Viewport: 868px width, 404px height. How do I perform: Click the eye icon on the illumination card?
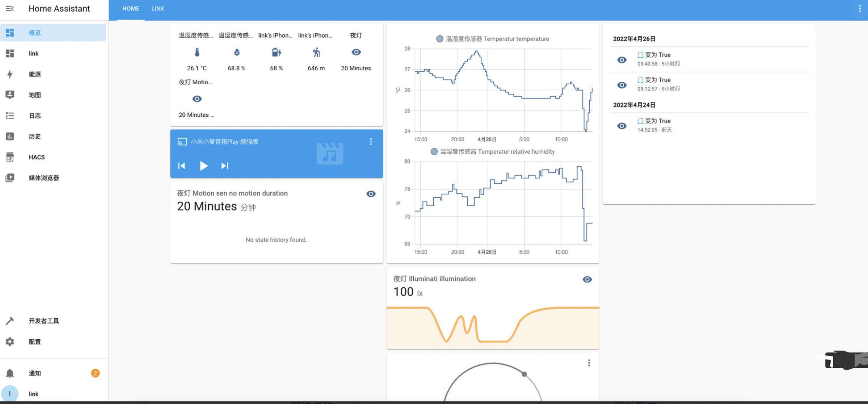587,279
